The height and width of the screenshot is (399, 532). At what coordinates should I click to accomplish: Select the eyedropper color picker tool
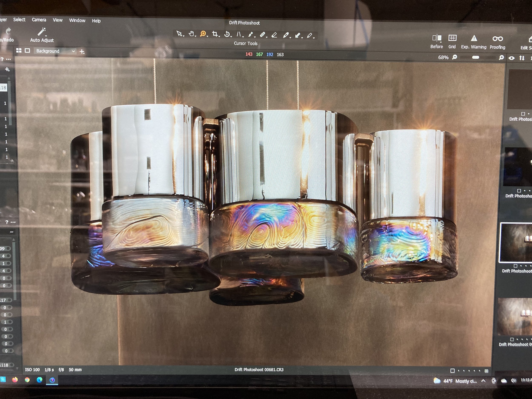pos(286,35)
